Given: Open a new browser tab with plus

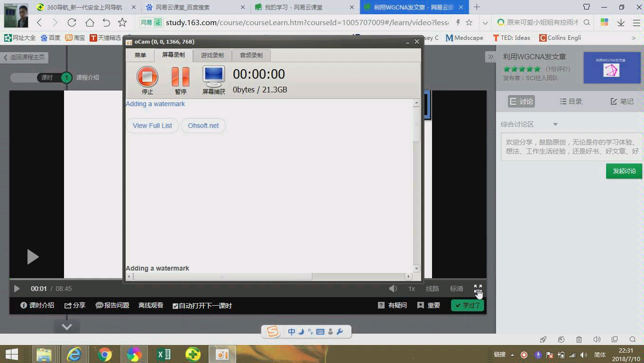Looking at the screenshot, I should (x=477, y=7).
